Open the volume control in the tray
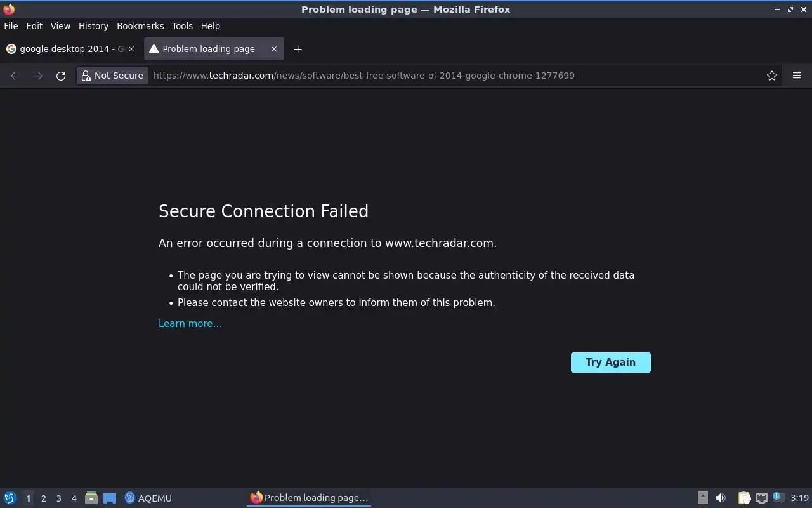 pos(720,498)
